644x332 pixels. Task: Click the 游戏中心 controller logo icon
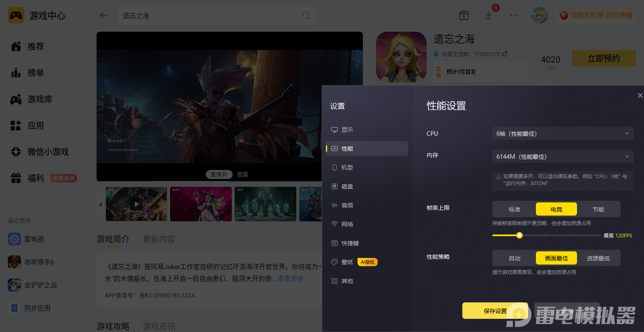coord(16,16)
